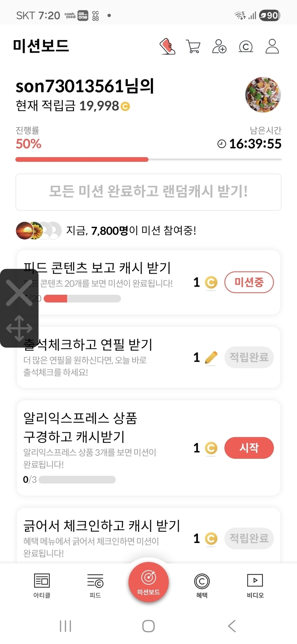Tap the 미션중 button for feed mission

point(249,282)
